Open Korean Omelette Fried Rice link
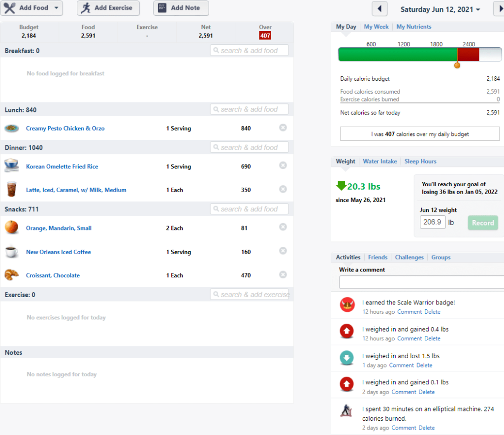This screenshot has height=435, width=504. [62, 167]
